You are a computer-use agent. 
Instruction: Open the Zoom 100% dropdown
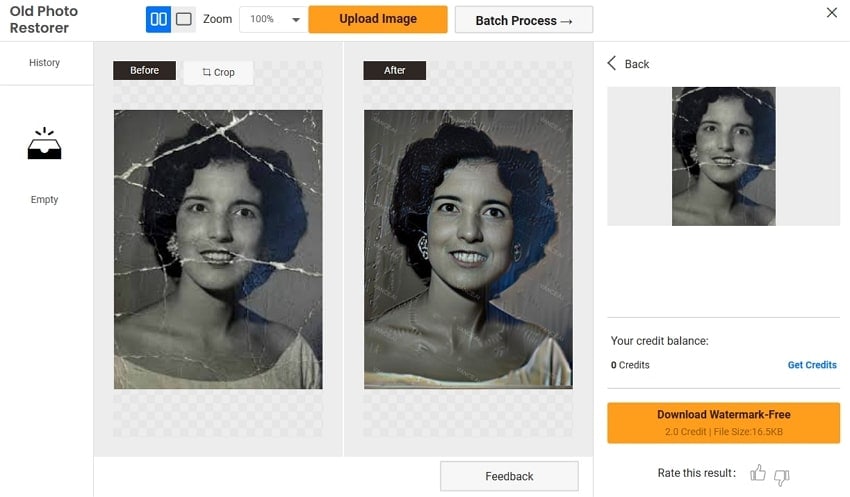pos(274,20)
